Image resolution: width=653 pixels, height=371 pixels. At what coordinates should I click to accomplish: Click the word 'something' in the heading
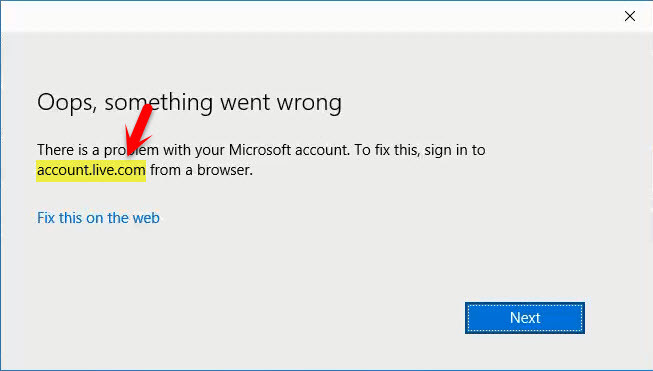click(x=159, y=103)
